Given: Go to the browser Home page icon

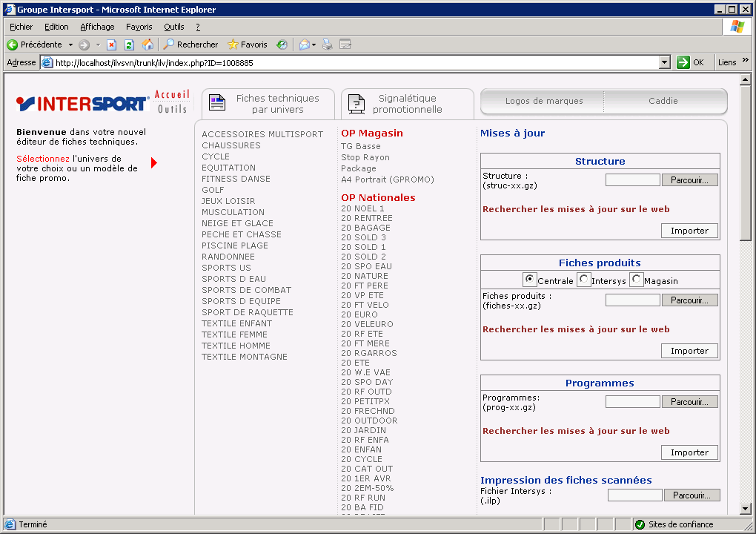Looking at the screenshot, I should (x=147, y=44).
